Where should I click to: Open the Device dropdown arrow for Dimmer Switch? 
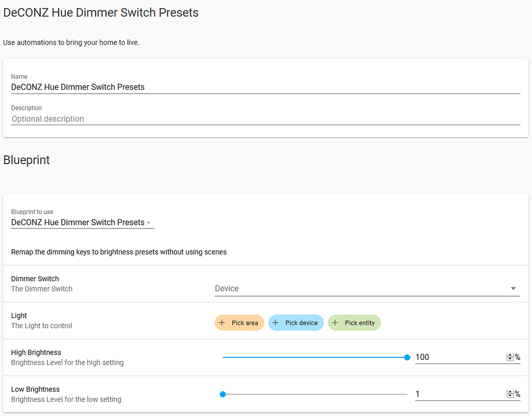(513, 288)
